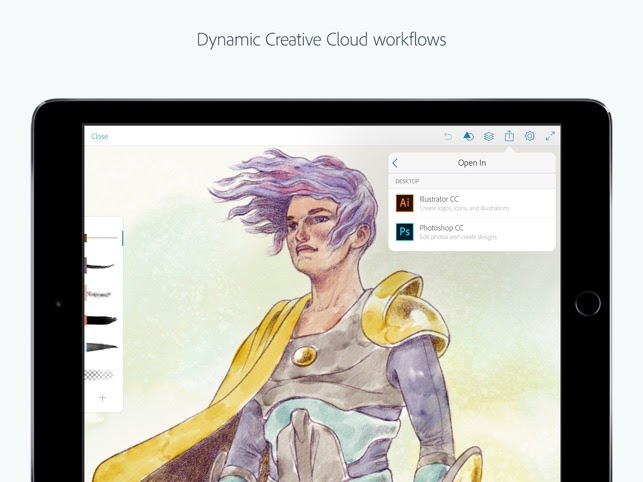Open the shapes tool in toolbar
This screenshot has height=482, width=643.
[468, 136]
